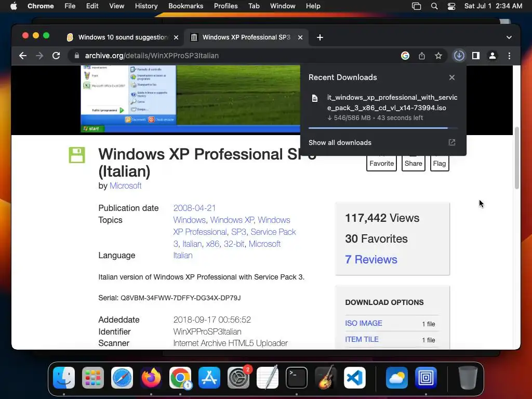The height and width of the screenshot is (399, 532).
Task: Go forward with the forward arrow
Action: (x=39, y=56)
